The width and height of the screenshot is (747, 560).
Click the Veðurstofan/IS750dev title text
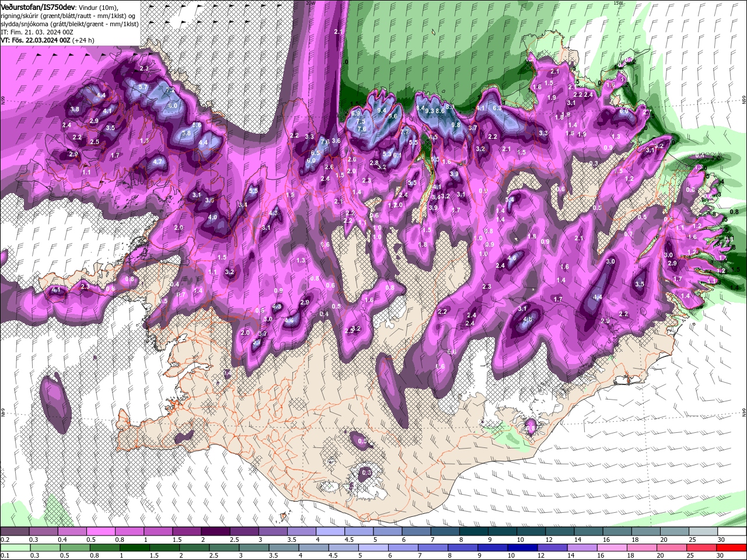point(37,6)
